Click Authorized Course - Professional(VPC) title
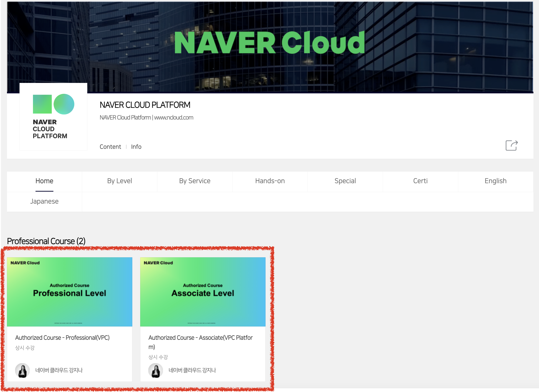The image size is (539, 392). 62,338
